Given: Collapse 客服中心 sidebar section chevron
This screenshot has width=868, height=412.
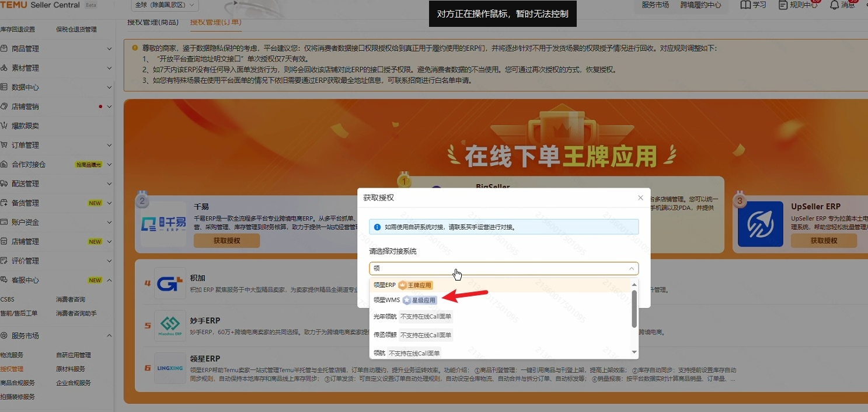Looking at the screenshot, I should (109, 280).
